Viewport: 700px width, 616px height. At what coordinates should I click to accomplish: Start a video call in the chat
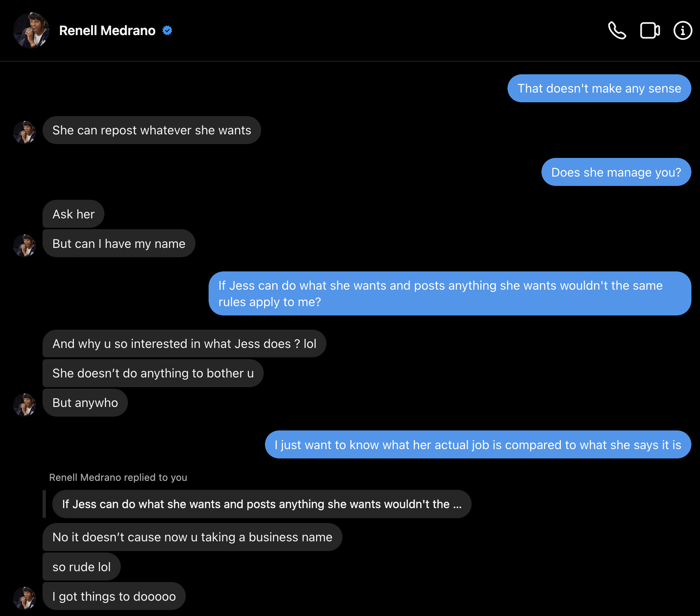coord(650,31)
